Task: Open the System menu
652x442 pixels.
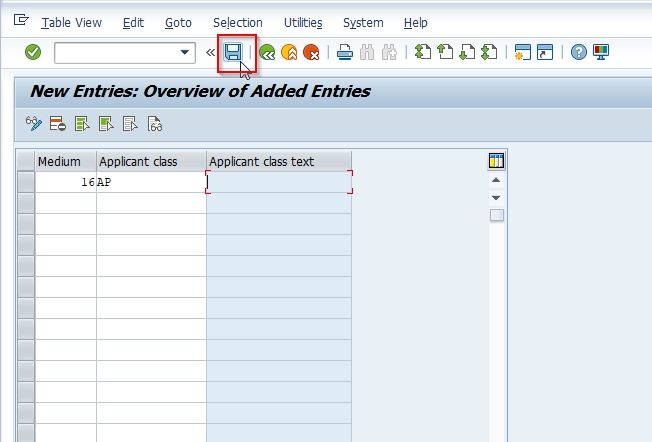Action: (363, 22)
